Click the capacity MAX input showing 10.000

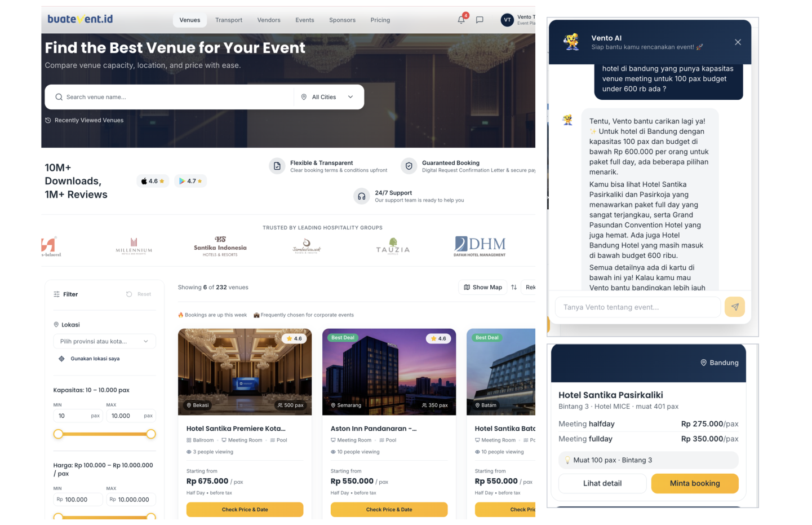[x=131, y=416]
